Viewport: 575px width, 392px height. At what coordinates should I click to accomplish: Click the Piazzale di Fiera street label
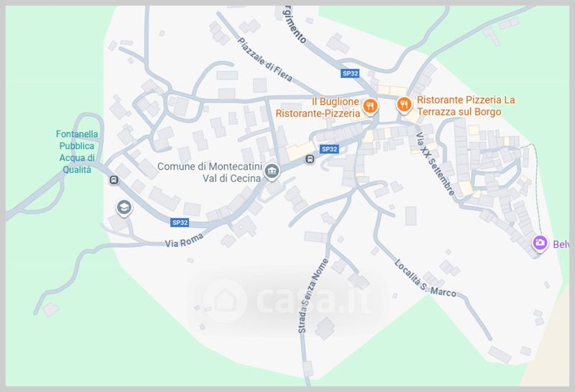[x=264, y=60]
